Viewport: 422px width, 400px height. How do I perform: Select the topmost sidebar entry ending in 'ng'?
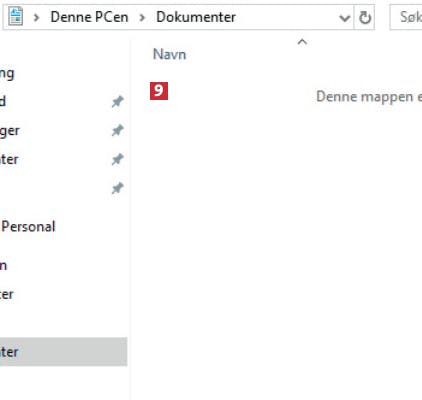click(x=7, y=74)
